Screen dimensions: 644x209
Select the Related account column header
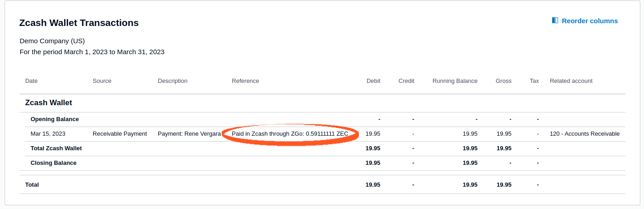pos(571,81)
